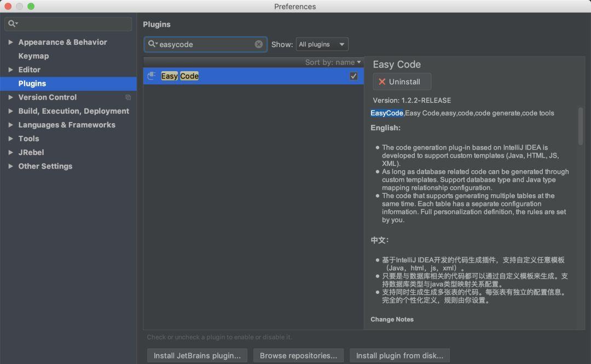Open the Keymap settings page
The width and height of the screenshot is (591, 364).
click(x=33, y=56)
